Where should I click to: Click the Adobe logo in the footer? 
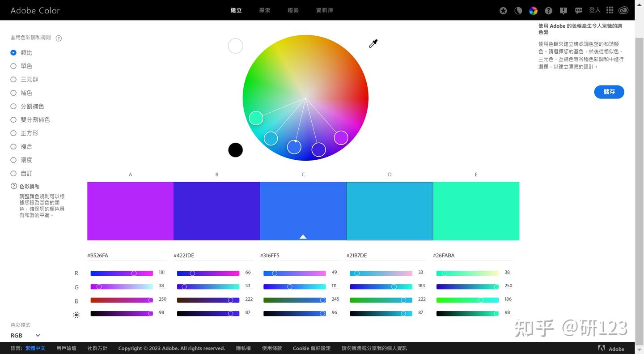[611, 349]
